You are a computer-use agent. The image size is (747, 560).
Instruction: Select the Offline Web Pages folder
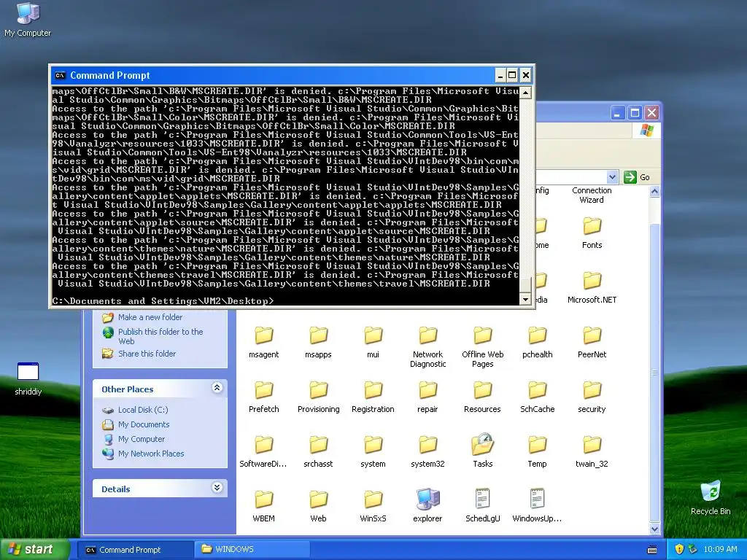click(483, 347)
